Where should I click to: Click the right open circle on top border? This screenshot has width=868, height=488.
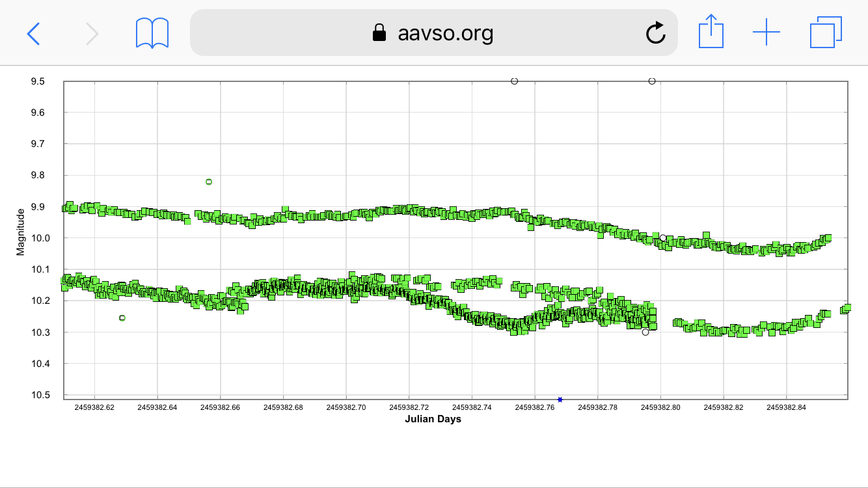pyautogui.click(x=652, y=81)
